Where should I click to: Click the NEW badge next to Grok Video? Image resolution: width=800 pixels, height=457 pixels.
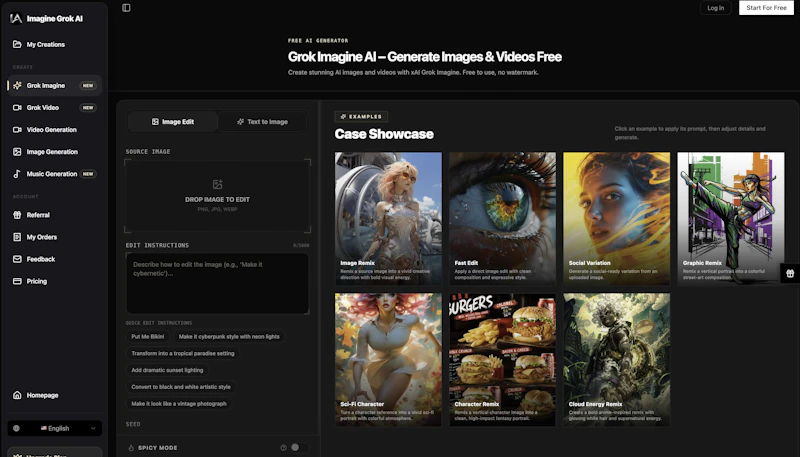pyautogui.click(x=88, y=108)
